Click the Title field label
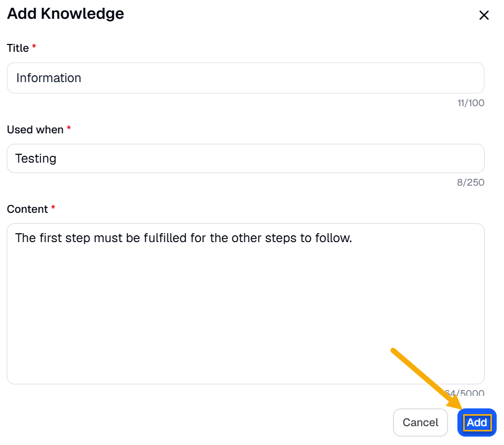Viewport: 504px width, 445px height. [18, 48]
